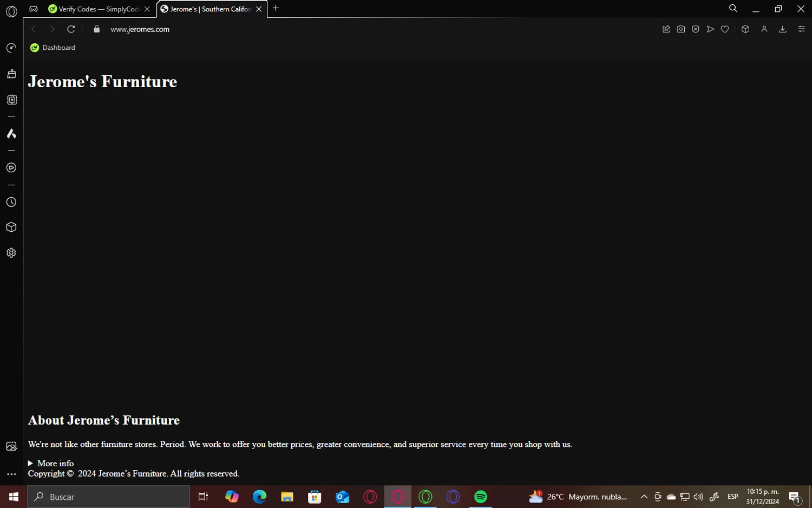Open the downloads icon
The height and width of the screenshot is (508, 812).
(783, 29)
